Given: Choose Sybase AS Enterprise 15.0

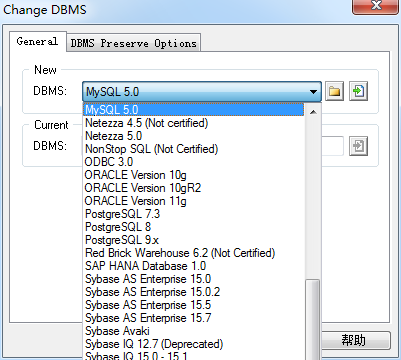Looking at the screenshot, I should tap(193, 279).
